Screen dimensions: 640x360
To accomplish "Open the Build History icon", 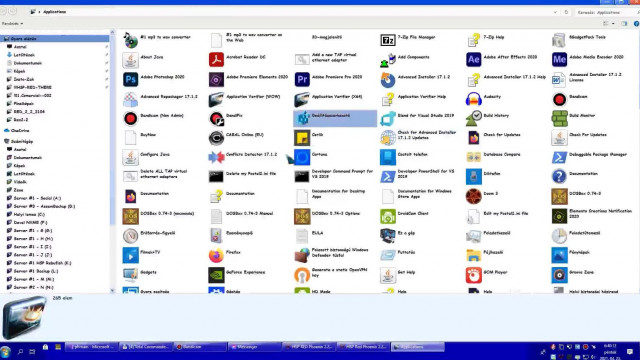I will tap(473, 118).
